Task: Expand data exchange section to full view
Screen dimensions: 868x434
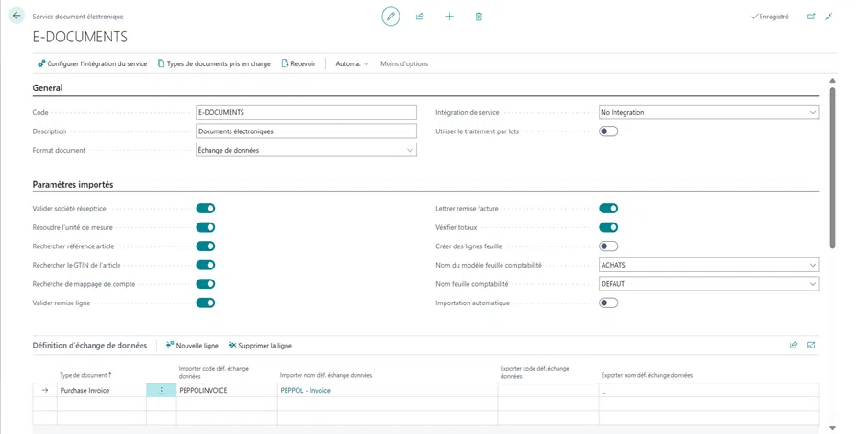Action: coord(811,346)
